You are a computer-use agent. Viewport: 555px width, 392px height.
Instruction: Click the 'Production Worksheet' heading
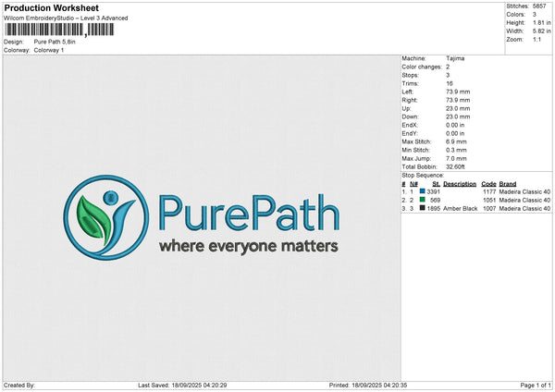[x=51, y=8]
